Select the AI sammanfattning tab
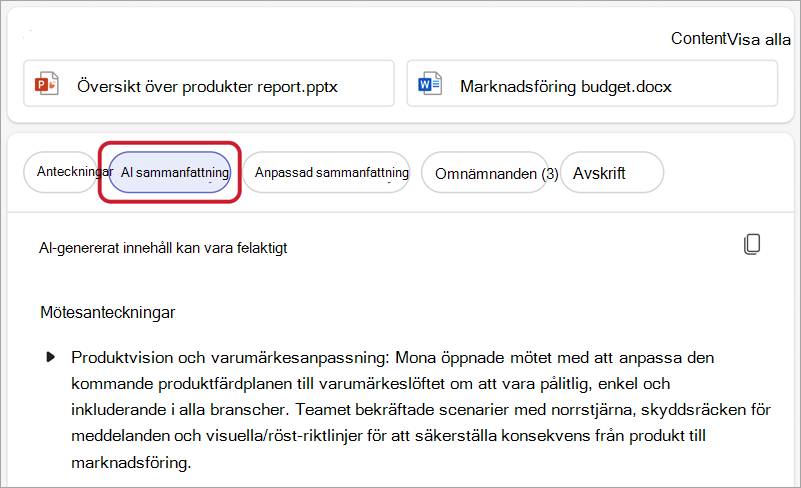 pyautogui.click(x=170, y=172)
